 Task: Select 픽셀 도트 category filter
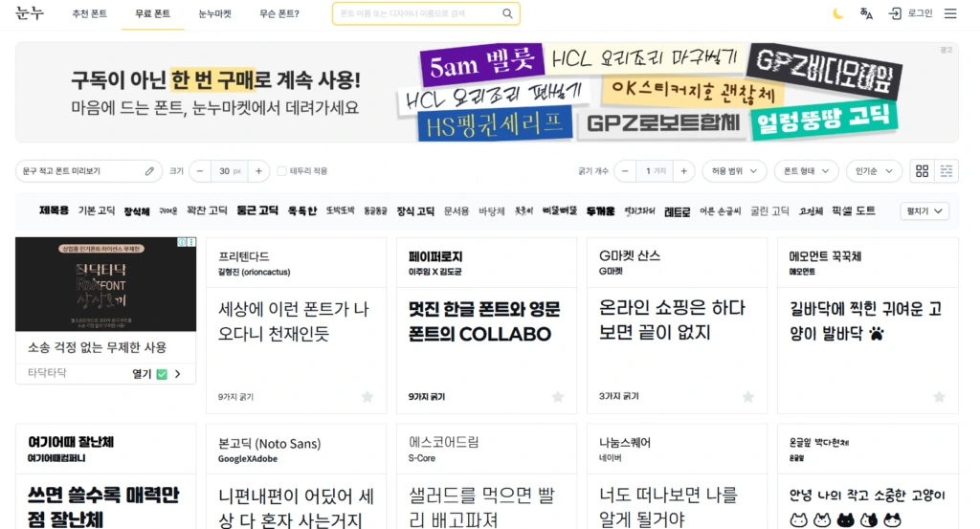[x=854, y=211]
